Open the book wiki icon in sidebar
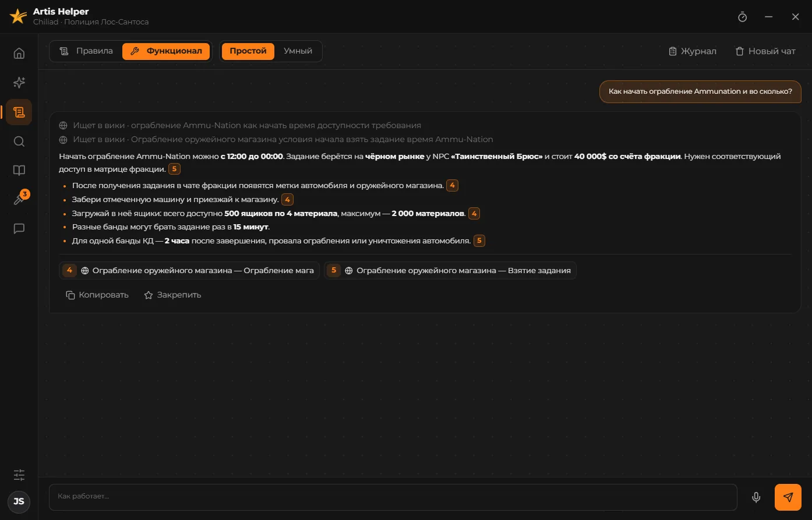 [x=19, y=171]
